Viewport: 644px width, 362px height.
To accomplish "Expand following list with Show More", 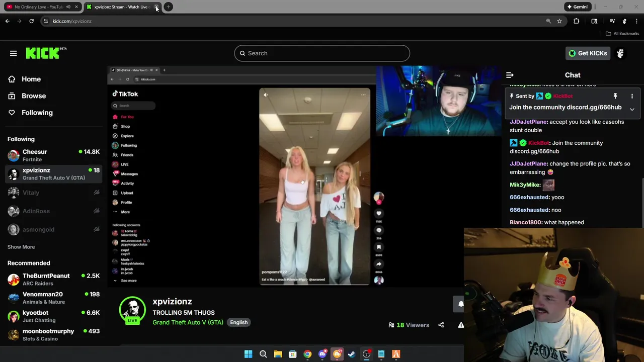I will (21, 247).
